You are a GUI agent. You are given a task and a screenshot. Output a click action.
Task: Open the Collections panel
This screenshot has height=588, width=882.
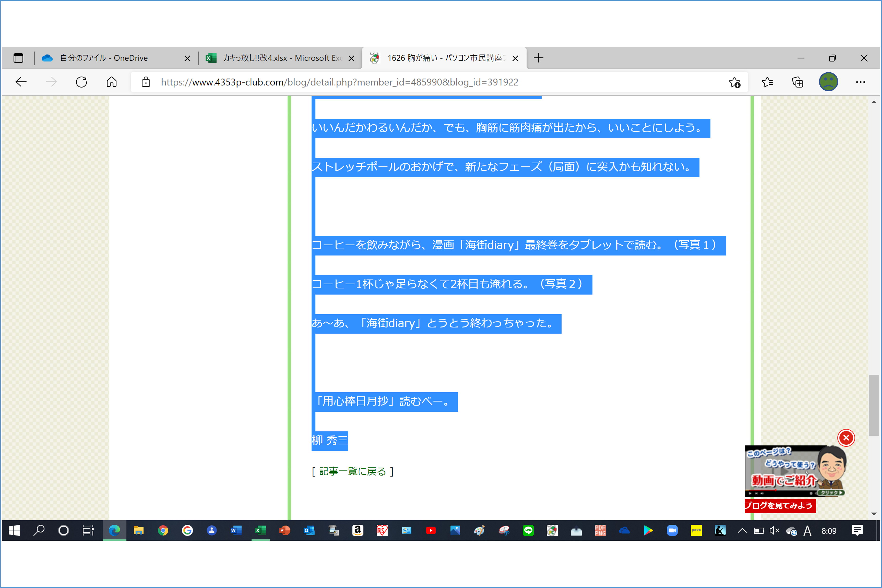(x=797, y=82)
